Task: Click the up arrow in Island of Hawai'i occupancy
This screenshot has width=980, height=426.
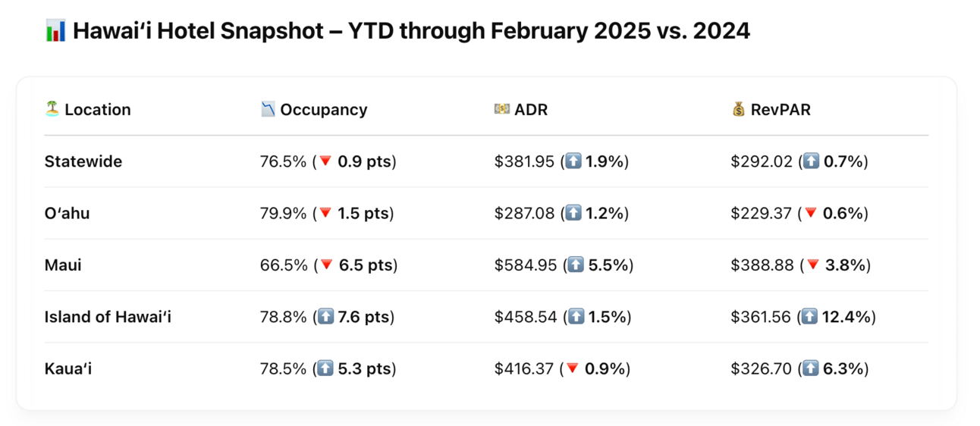Action: [x=325, y=317]
